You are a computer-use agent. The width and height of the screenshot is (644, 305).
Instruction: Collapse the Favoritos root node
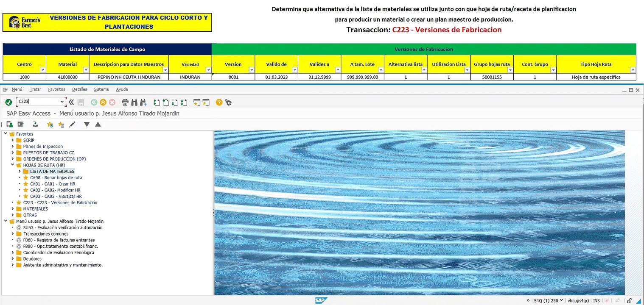tap(6, 134)
